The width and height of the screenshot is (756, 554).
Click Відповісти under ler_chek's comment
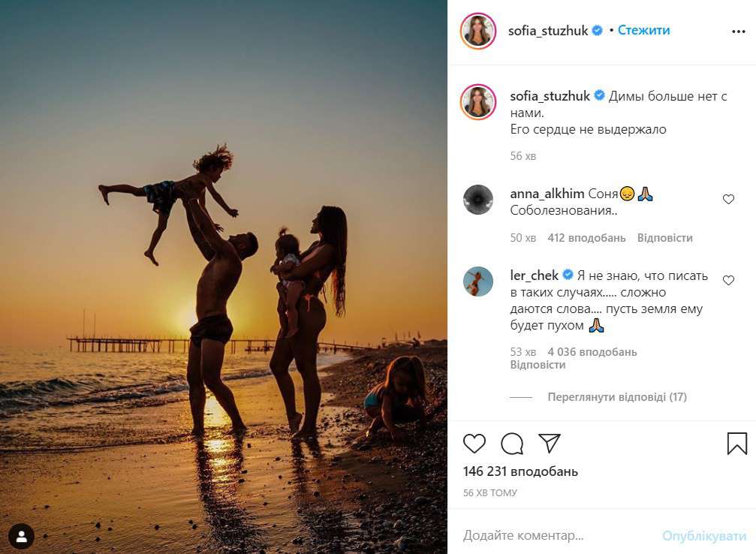pos(535,364)
